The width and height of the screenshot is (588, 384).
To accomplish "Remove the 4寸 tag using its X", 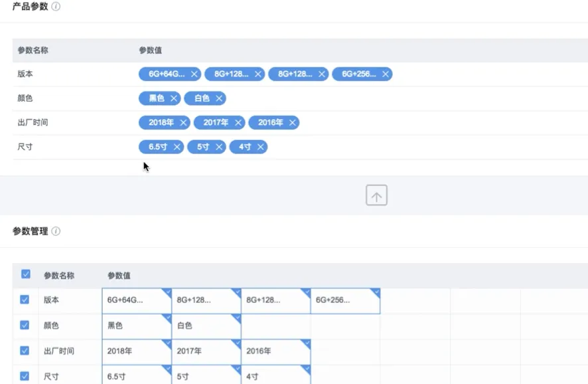I will 261,147.
